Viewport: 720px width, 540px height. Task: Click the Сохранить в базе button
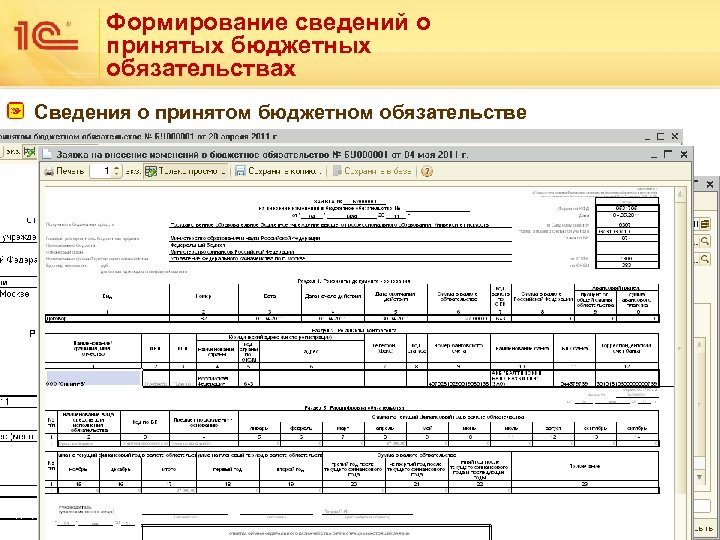[372, 171]
